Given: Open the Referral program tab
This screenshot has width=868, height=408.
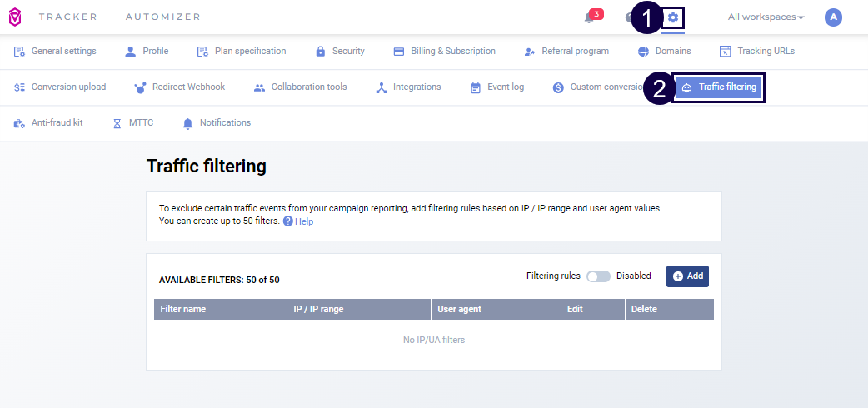Looking at the screenshot, I should [x=566, y=52].
